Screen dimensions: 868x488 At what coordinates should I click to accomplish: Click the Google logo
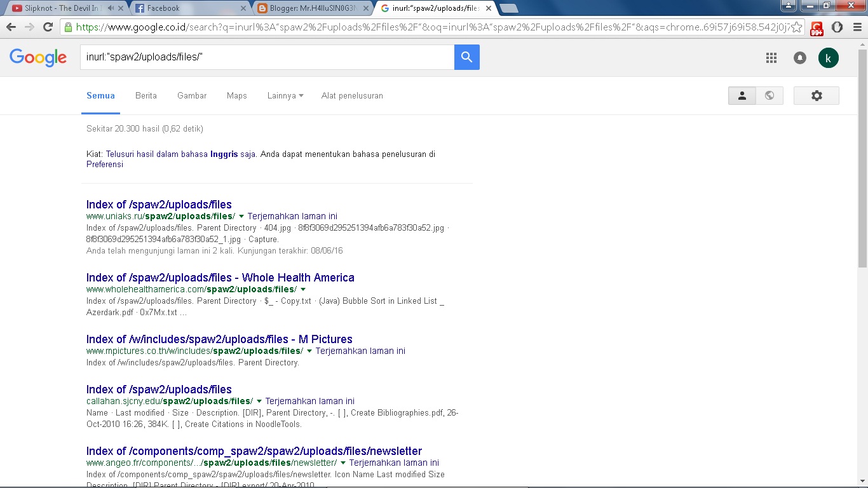click(x=38, y=58)
